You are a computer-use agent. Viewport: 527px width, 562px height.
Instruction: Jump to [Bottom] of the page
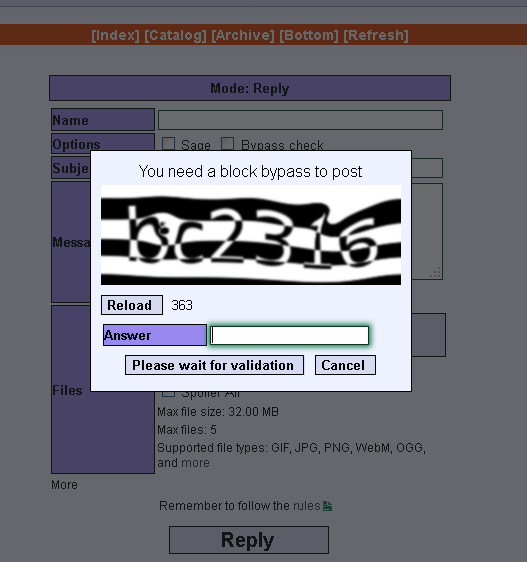[x=309, y=35]
